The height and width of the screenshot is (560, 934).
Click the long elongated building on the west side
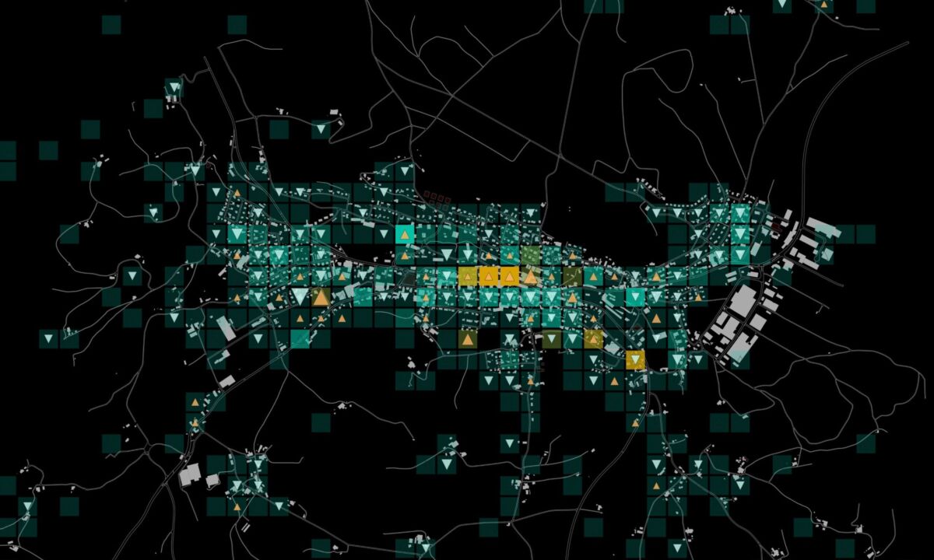tap(226, 327)
